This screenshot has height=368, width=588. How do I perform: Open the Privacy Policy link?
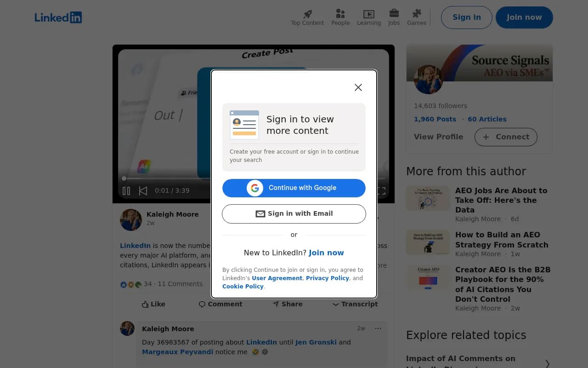(x=328, y=278)
